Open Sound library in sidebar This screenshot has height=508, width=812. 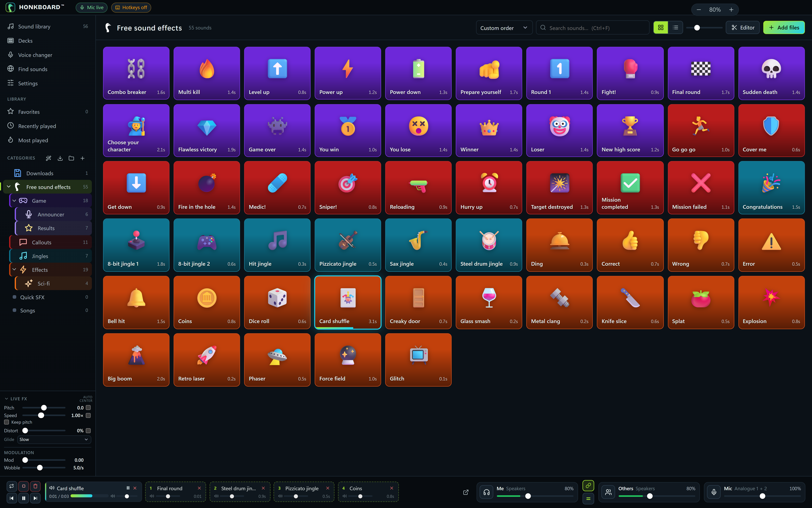(x=48, y=27)
